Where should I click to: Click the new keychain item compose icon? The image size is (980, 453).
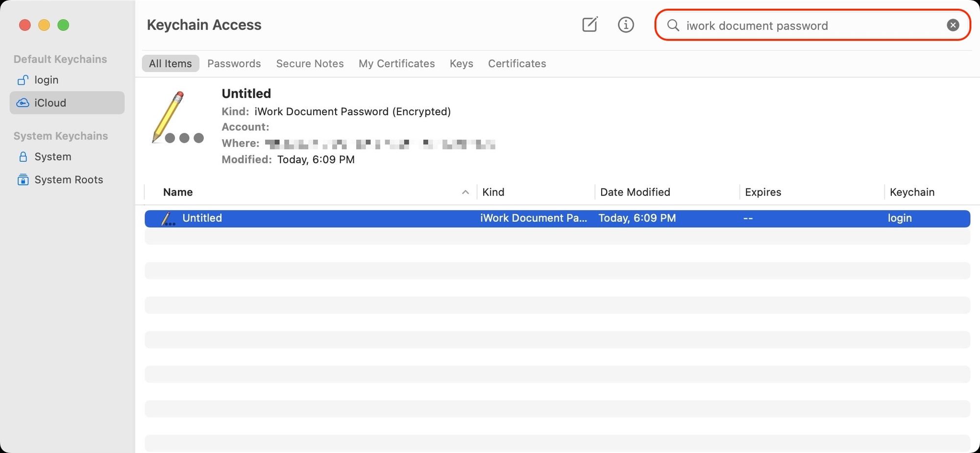589,25
